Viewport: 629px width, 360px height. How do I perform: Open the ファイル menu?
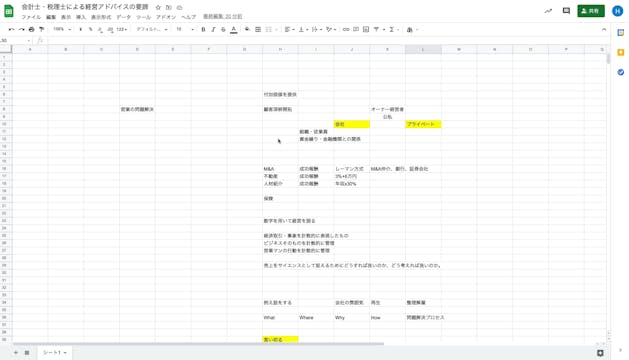(31, 17)
